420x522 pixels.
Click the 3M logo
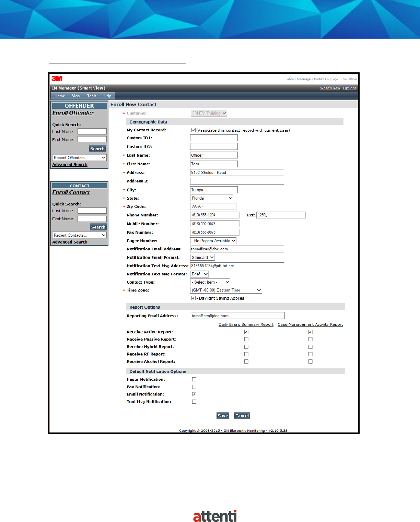pos(57,79)
